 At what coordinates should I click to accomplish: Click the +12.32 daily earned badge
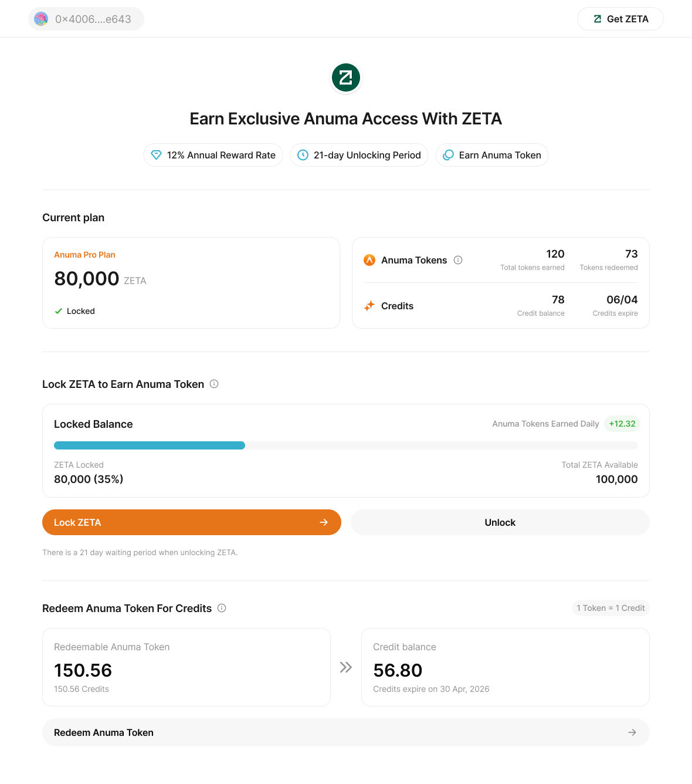pos(622,424)
